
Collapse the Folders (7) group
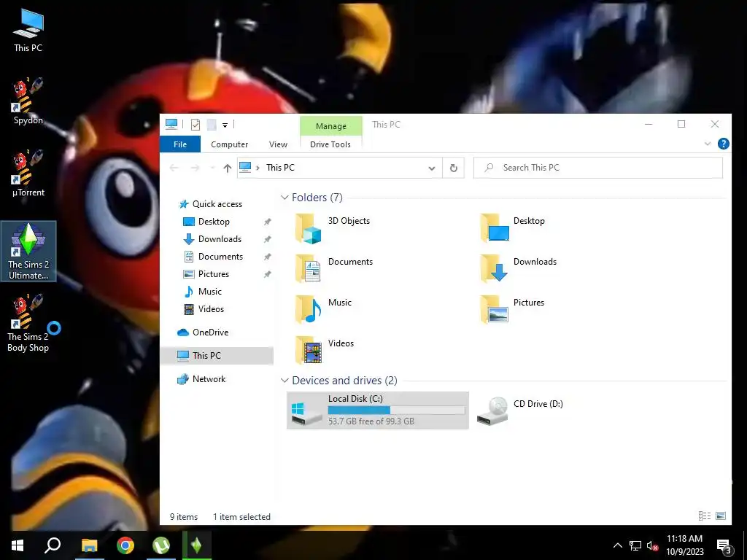point(285,197)
